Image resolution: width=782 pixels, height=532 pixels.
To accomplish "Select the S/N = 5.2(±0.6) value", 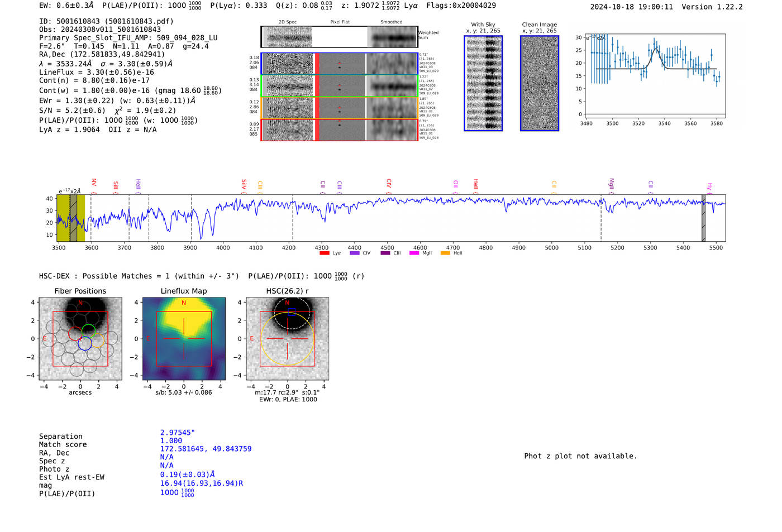I will click(x=72, y=111).
